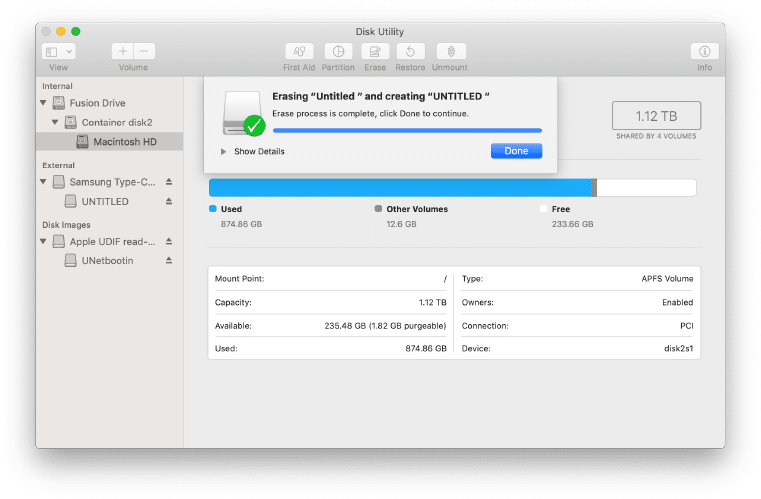
Task: Click the erase progress bar
Action: pyautogui.click(x=407, y=130)
